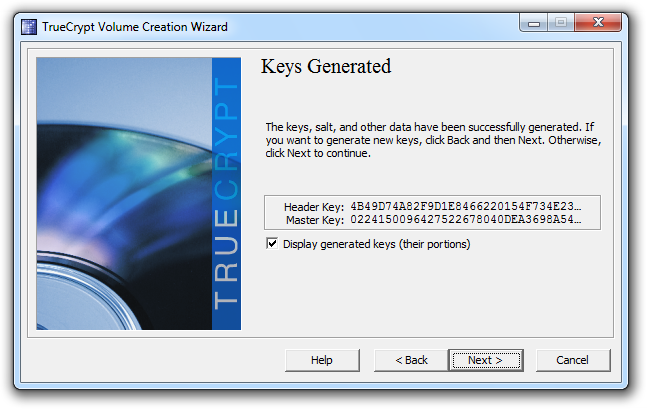Select the Master Key value 022415009642...
The width and height of the screenshot is (647, 409).
pos(466,219)
